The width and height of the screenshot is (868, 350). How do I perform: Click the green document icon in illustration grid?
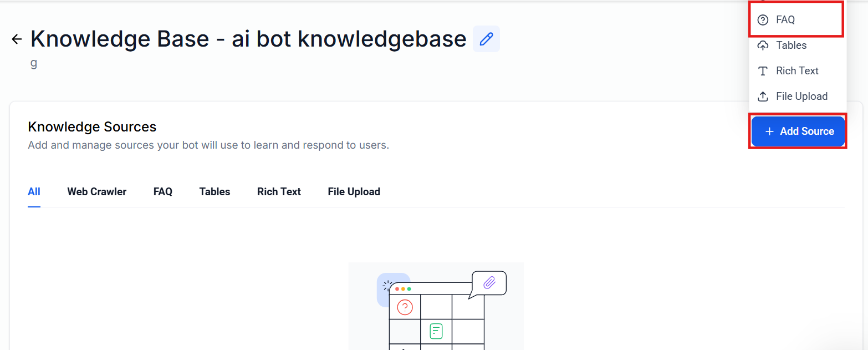point(436,331)
